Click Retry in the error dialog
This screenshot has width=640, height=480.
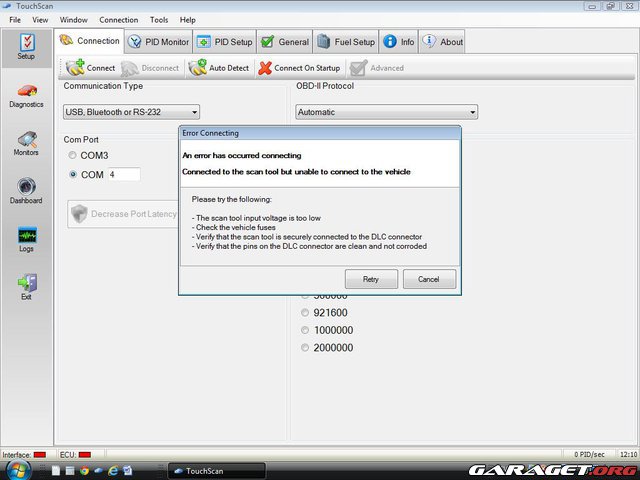click(371, 279)
